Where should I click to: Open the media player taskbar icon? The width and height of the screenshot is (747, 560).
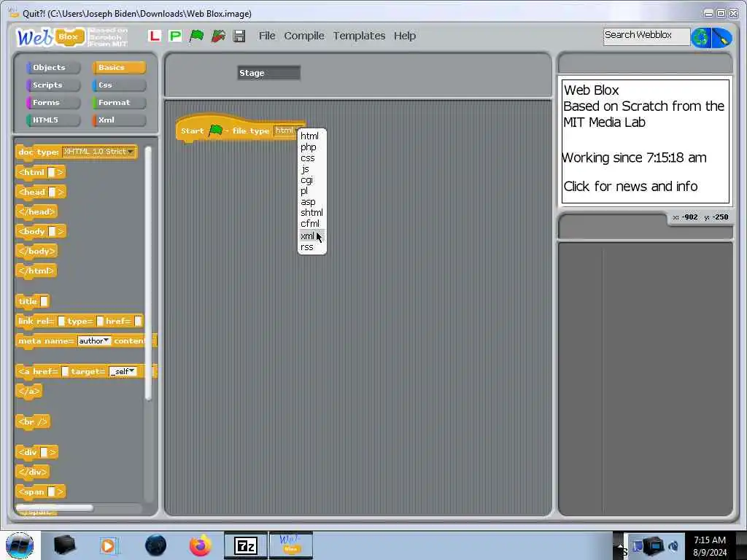(x=108, y=545)
